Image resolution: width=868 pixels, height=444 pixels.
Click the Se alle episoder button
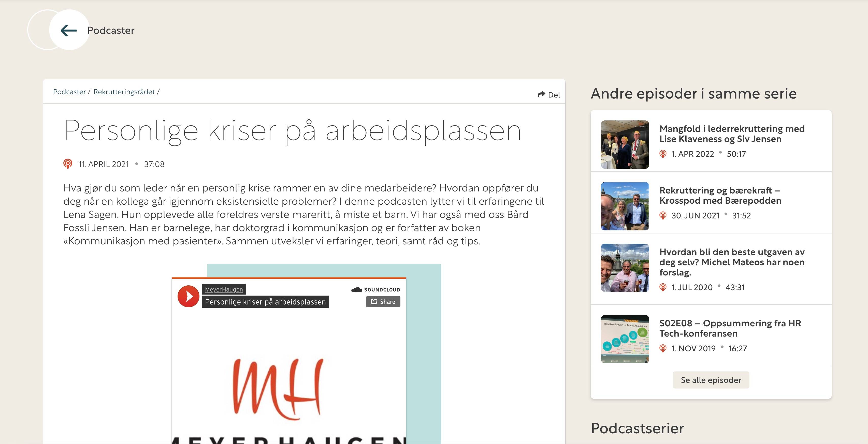711,380
